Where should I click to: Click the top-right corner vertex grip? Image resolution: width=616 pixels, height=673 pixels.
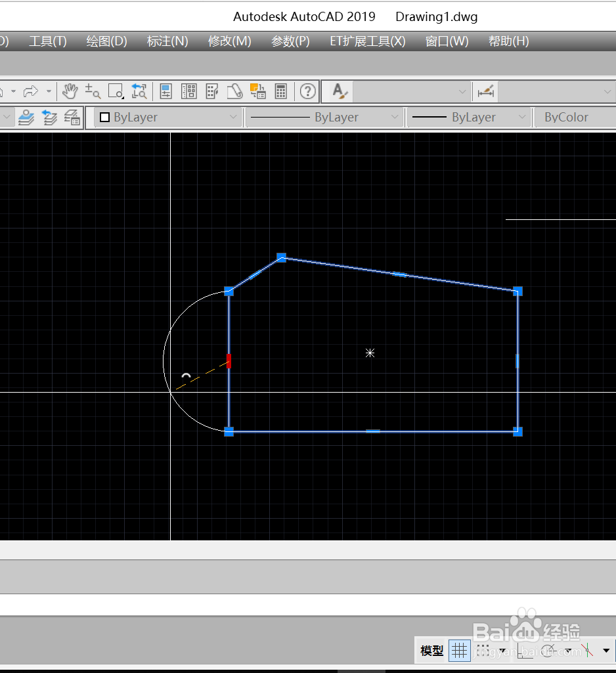(517, 292)
